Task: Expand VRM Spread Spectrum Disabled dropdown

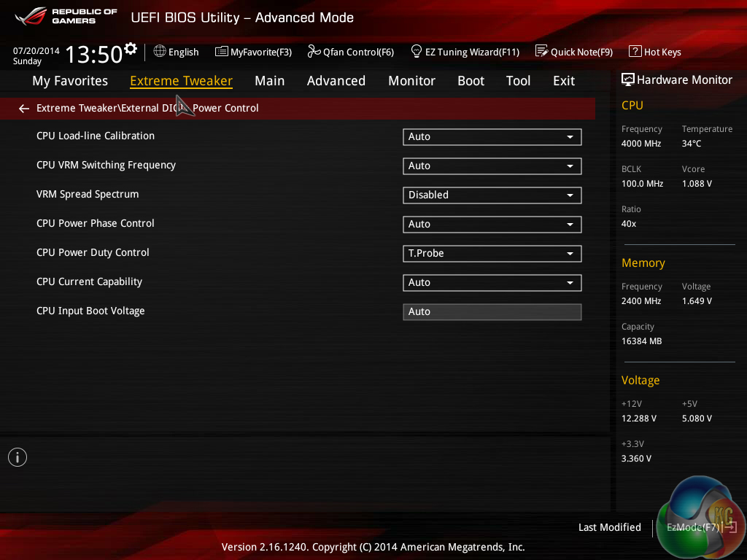Action: click(x=492, y=195)
